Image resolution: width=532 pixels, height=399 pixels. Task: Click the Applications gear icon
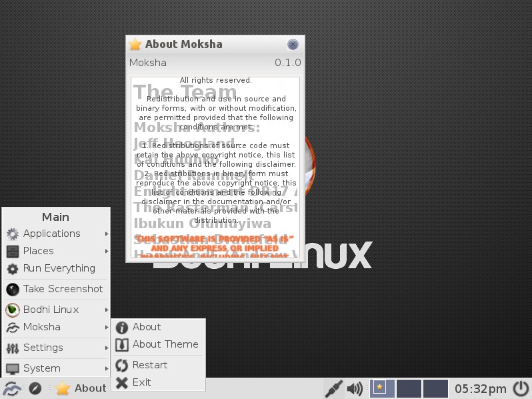[13, 234]
